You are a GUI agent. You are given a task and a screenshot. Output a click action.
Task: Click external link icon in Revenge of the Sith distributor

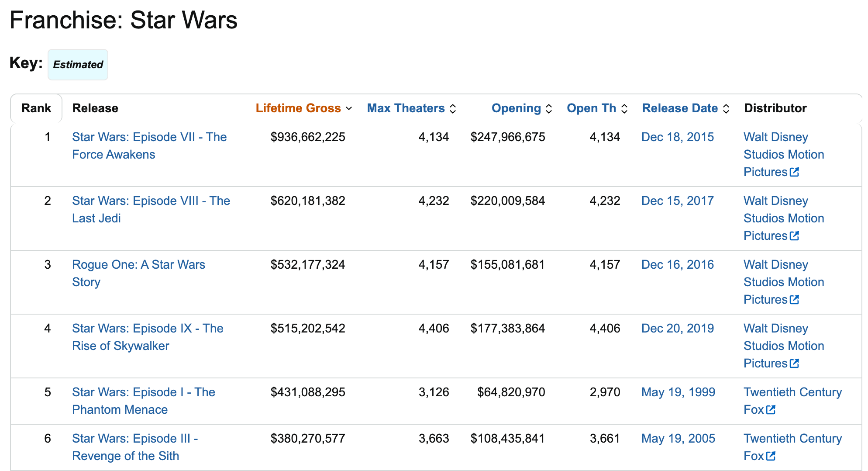click(x=771, y=456)
